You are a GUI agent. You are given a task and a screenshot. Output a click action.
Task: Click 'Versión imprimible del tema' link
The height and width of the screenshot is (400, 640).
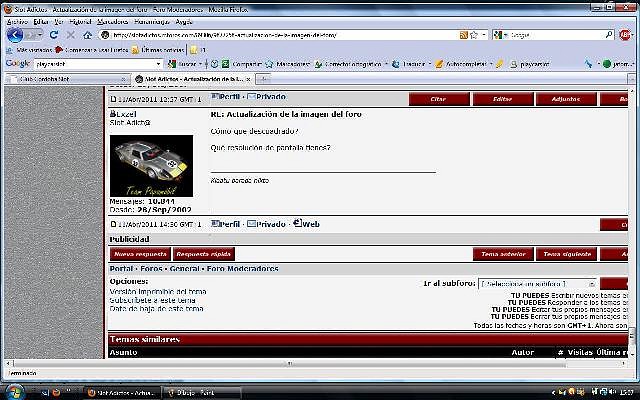point(158,291)
